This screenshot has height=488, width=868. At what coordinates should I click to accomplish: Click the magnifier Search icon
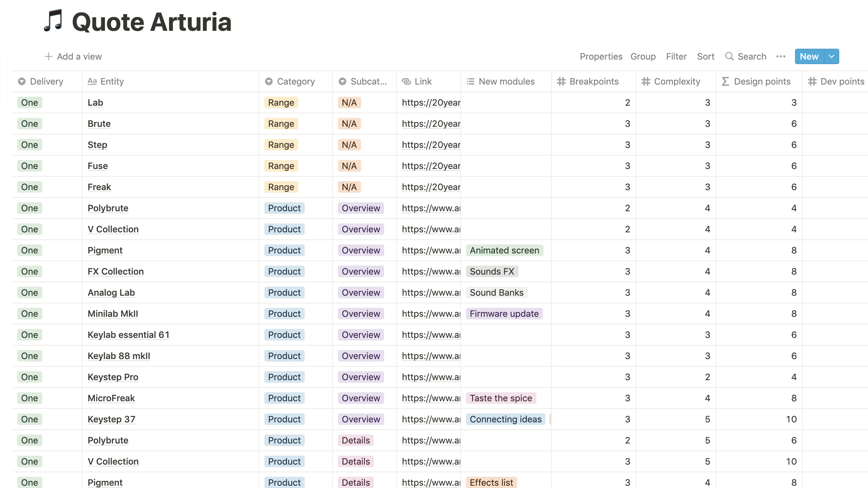(x=729, y=56)
